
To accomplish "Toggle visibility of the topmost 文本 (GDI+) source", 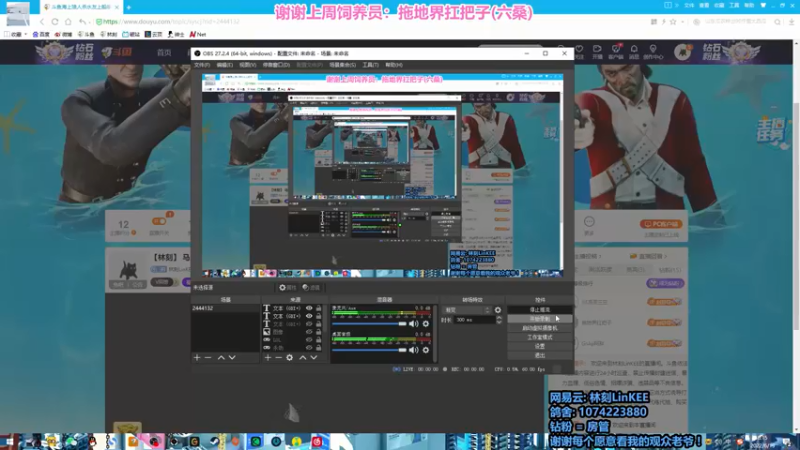I will [x=309, y=308].
